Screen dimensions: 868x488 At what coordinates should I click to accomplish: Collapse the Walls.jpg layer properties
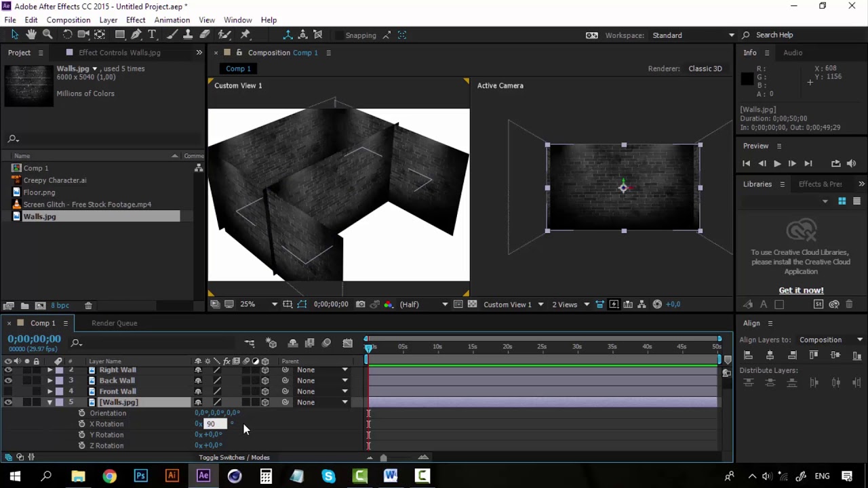(x=50, y=402)
